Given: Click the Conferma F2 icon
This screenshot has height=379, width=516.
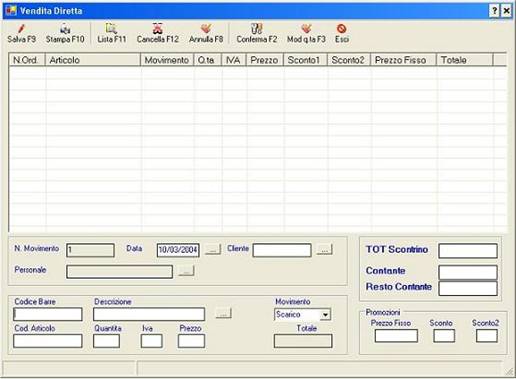Looking at the screenshot, I should point(257,29).
